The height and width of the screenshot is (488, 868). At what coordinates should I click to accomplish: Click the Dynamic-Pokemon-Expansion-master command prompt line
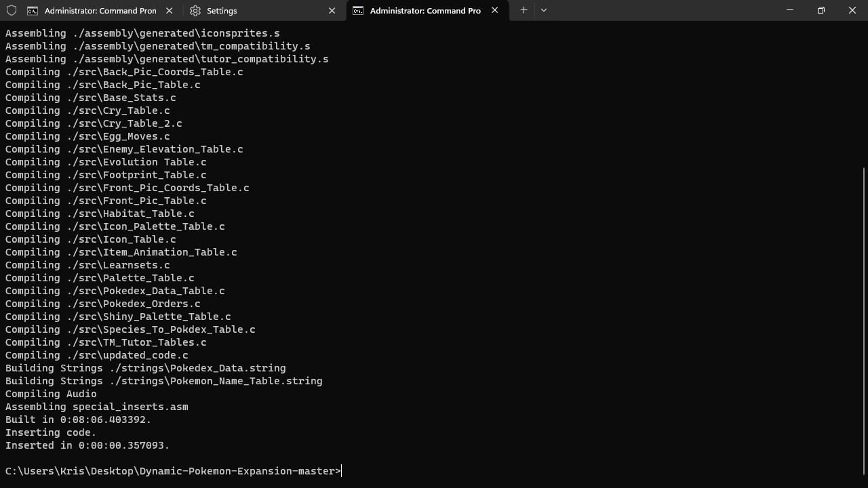tap(173, 471)
